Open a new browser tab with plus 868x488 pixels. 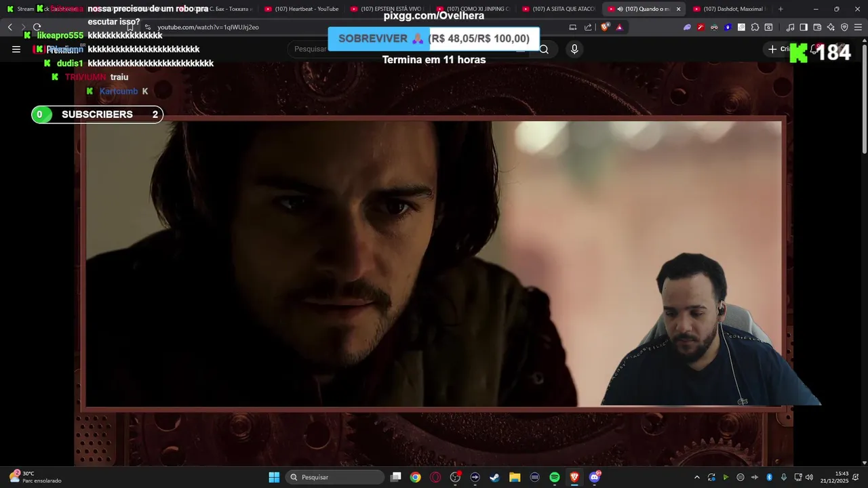[781, 9]
